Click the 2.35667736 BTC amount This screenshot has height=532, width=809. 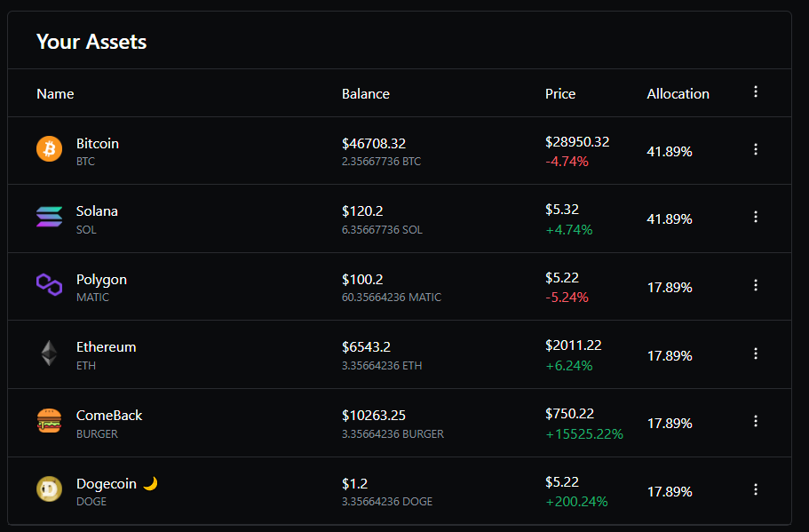click(x=381, y=162)
